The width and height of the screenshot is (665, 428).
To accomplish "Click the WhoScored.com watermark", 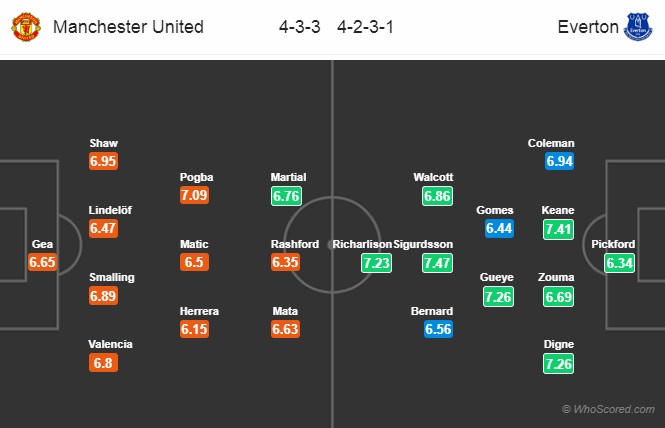I will (x=608, y=409).
